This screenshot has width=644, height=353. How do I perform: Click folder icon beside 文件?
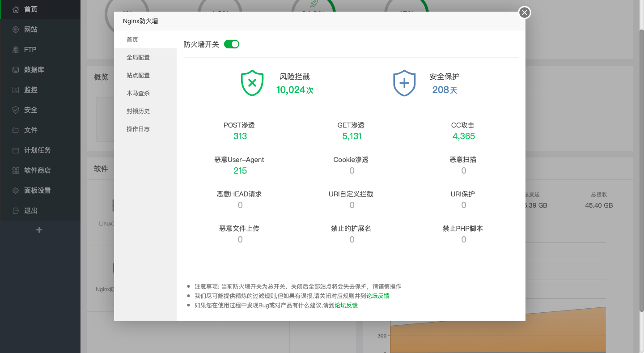tap(16, 130)
